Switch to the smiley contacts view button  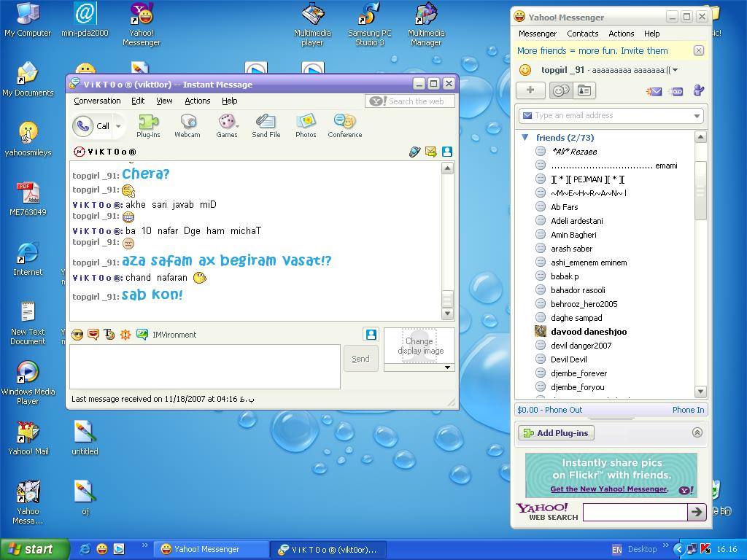(561, 90)
